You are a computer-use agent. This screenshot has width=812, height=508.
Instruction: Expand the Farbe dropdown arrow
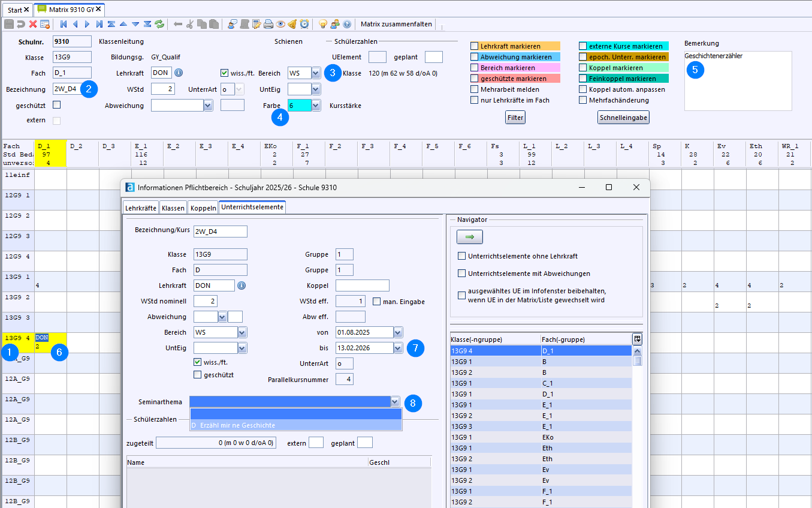click(x=316, y=106)
